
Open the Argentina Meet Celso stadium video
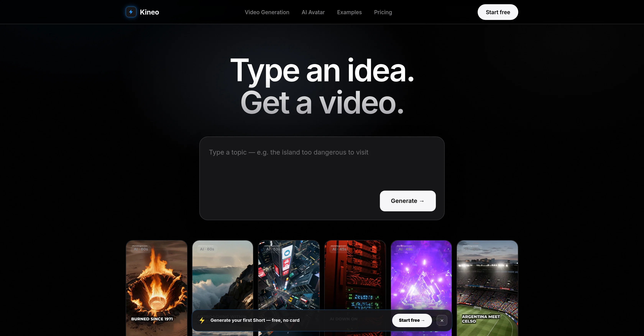tap(487, 288)
